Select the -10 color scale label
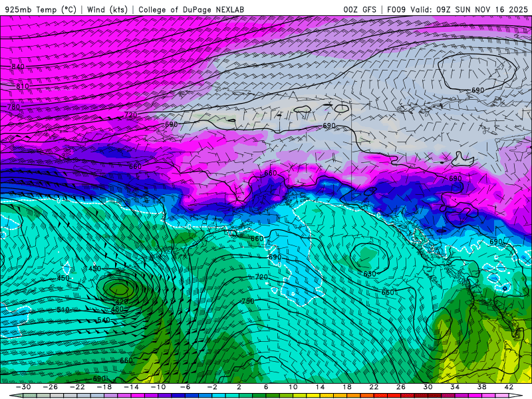This screenshot has width=532, height=399. pyautogui.click(x=158, y=387)
